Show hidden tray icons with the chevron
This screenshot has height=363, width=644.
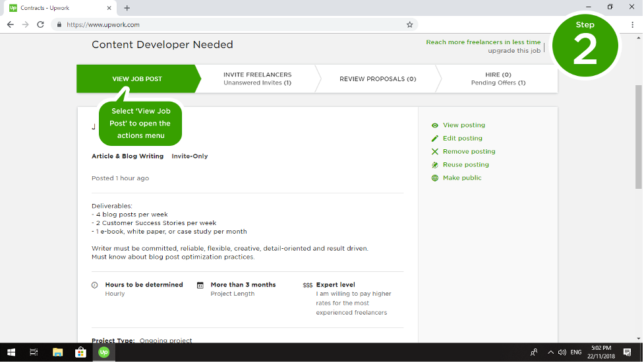coord(550,352)
